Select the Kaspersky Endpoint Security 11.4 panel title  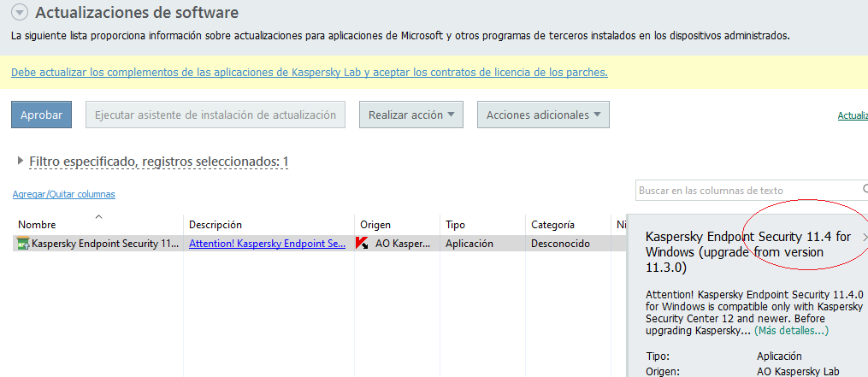(x=748, y=252)
